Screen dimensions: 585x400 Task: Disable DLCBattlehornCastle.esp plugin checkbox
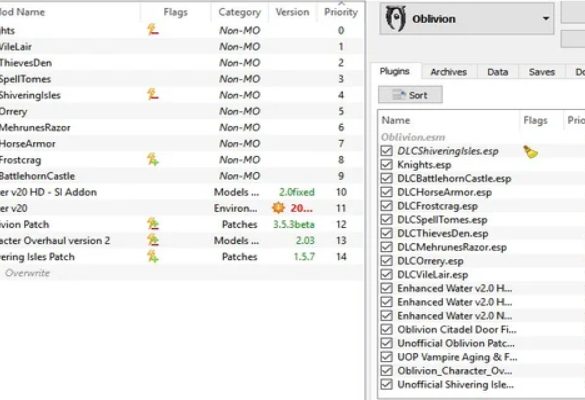tap(386, 178)
